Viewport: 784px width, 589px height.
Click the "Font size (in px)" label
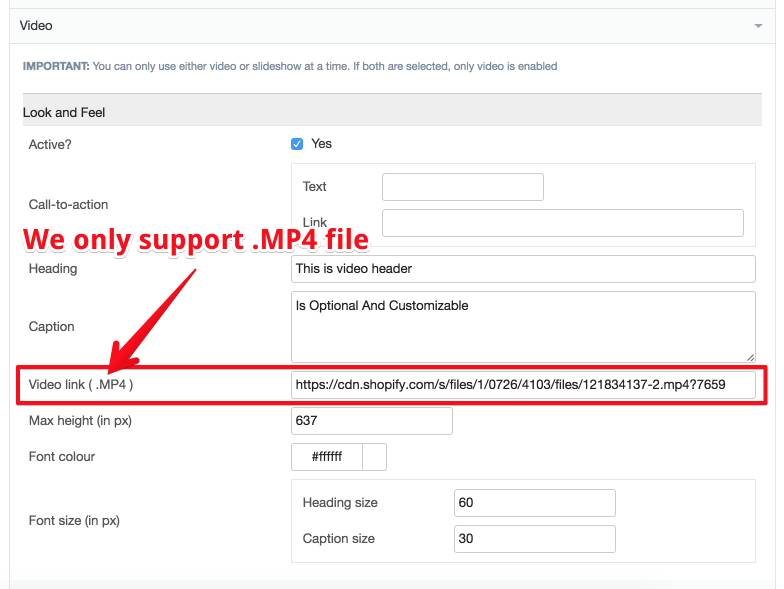(74, 521)
